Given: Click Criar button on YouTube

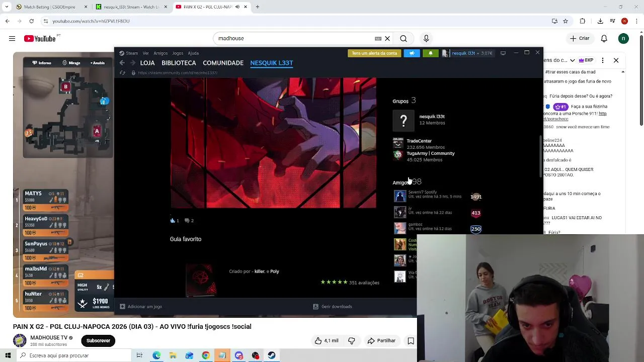Looking at the screenshot, I should (x=579, y=39).
